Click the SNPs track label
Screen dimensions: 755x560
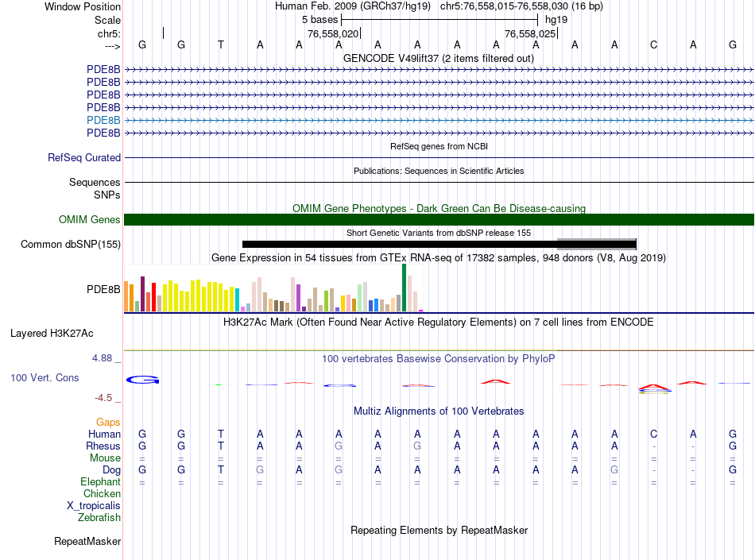pyautogui.click(x=107, y=195)
